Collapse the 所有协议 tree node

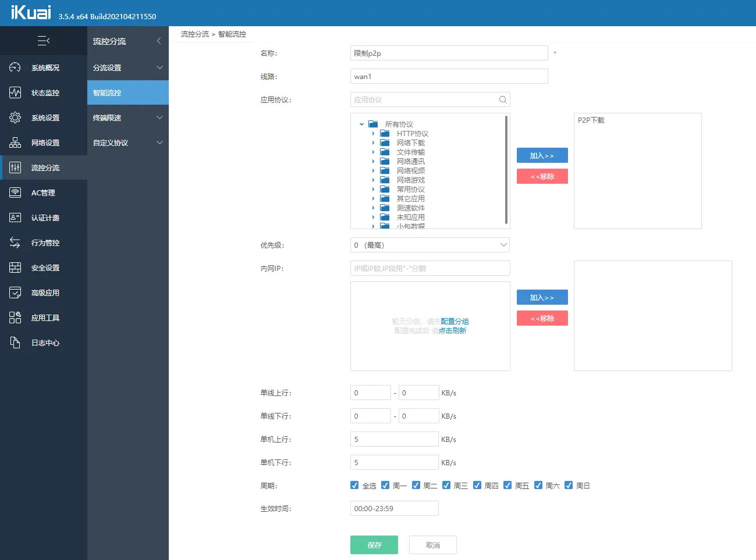pyautogui.click(x=361, y=124)
